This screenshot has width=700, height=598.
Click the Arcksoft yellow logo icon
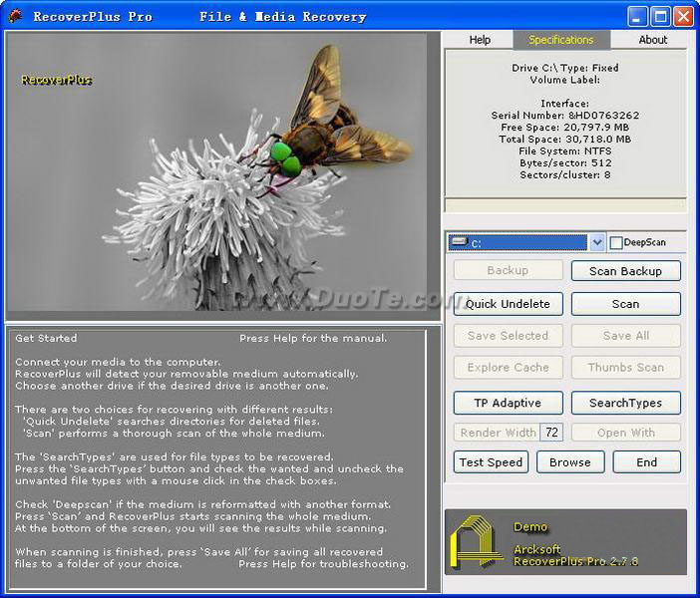coord(476,543)
